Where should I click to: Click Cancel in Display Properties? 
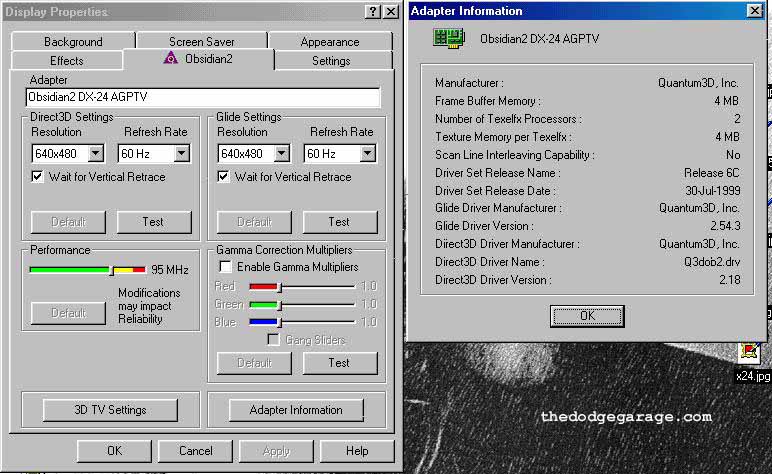pos(195,451)
